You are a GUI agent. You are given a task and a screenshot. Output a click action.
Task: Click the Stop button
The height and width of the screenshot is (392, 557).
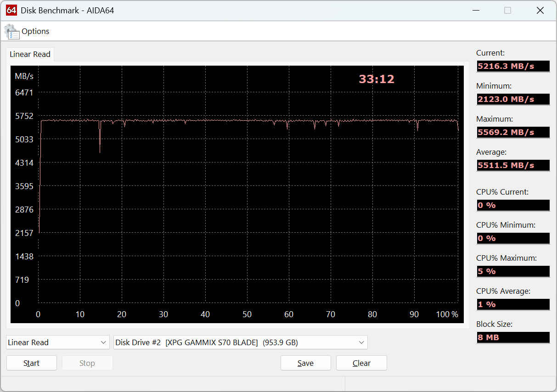[x=87, y=363]
